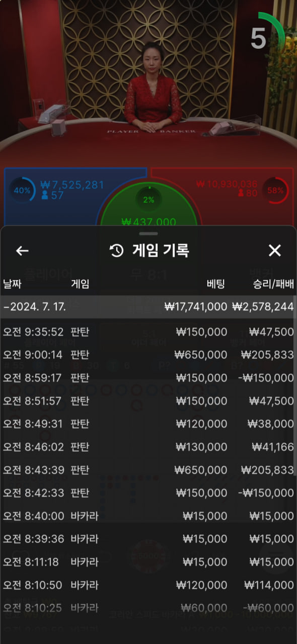
Task: Tap the blue player count icon showing 57
Action: point(45,195)
